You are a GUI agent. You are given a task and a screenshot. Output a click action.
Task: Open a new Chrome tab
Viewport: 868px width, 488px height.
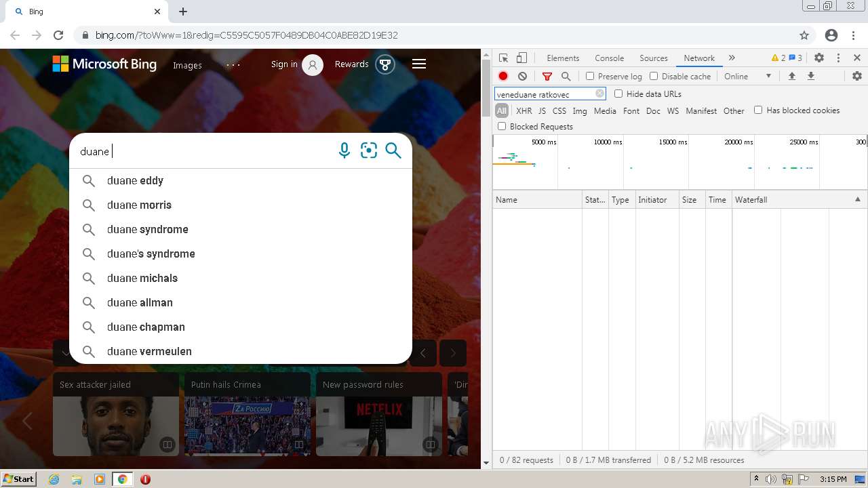click(x=183, y=12)
